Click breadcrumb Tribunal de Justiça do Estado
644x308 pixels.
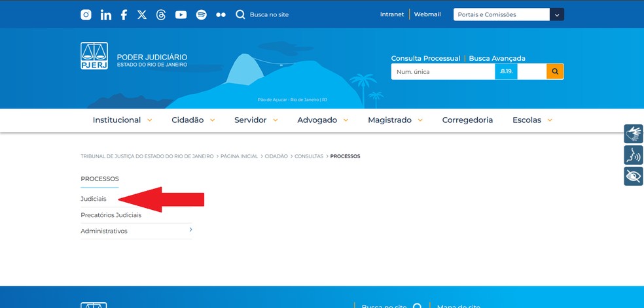pyautogui.click(x=147, y=156)
